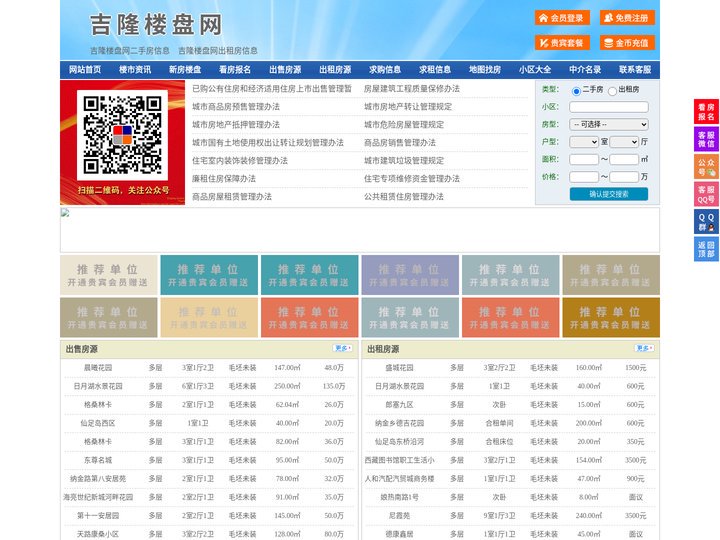Open 联系客服 navigation item
720x540 pixels.
click(x=635, y=70)
